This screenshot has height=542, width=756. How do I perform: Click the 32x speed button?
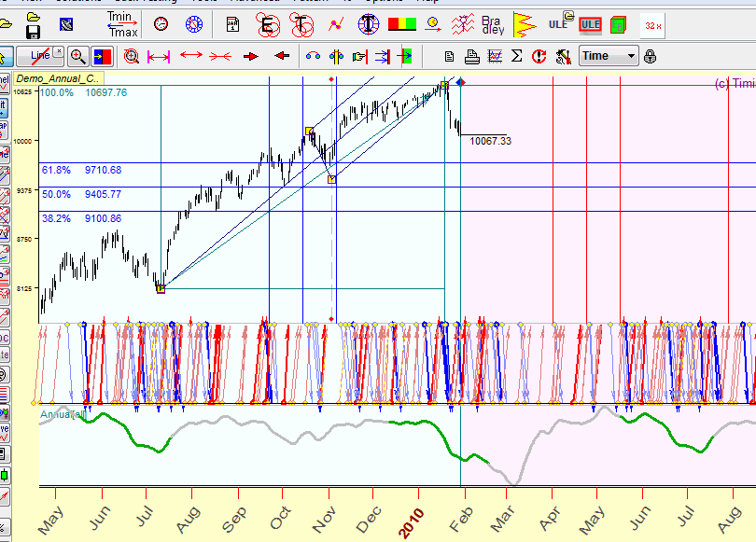point(653,26)
